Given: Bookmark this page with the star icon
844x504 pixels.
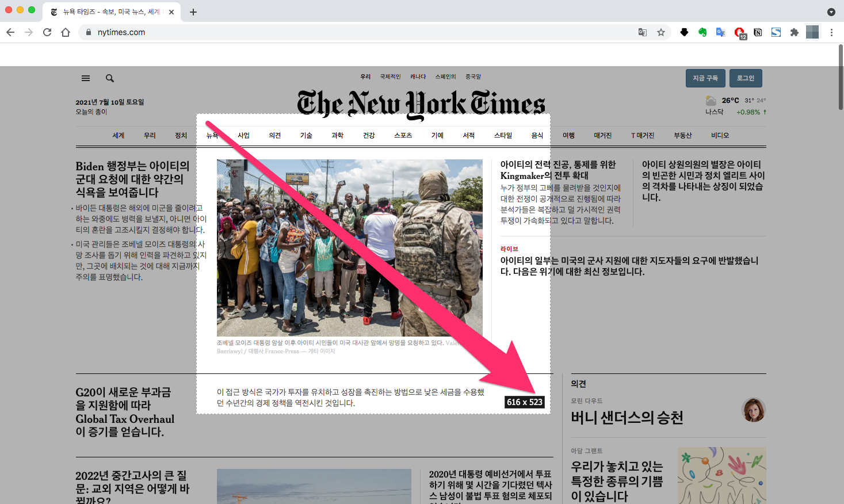Looking at the screenshot, I should click(661, 32).
